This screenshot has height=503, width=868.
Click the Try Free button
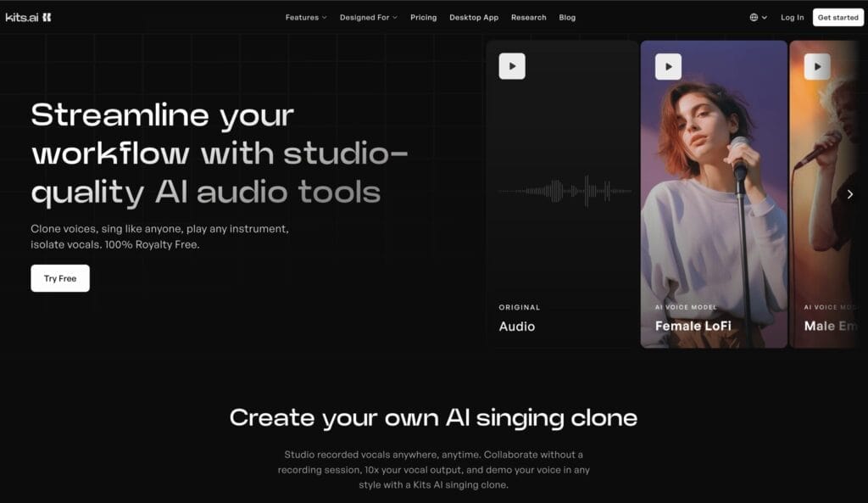pos(60,278)
